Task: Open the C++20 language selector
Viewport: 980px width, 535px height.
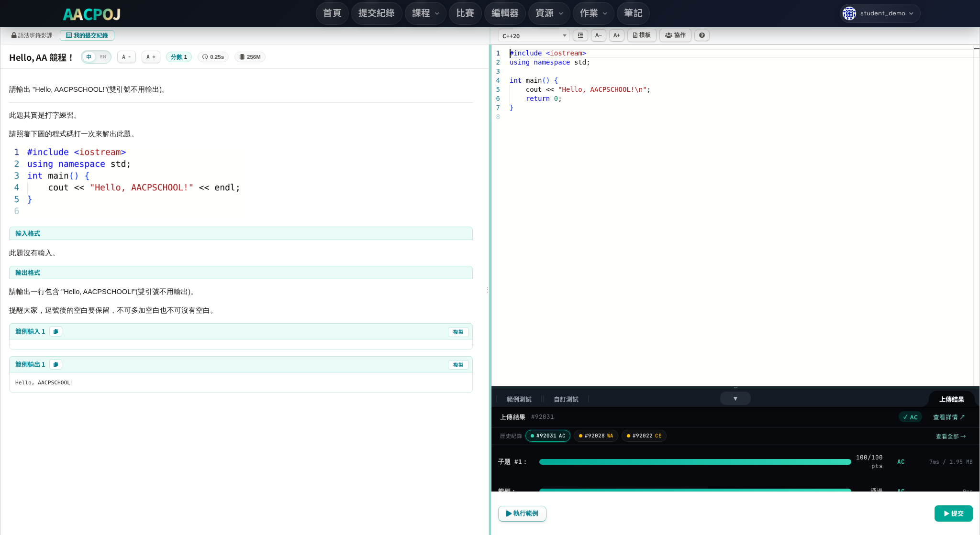Action: click(534, 36)
